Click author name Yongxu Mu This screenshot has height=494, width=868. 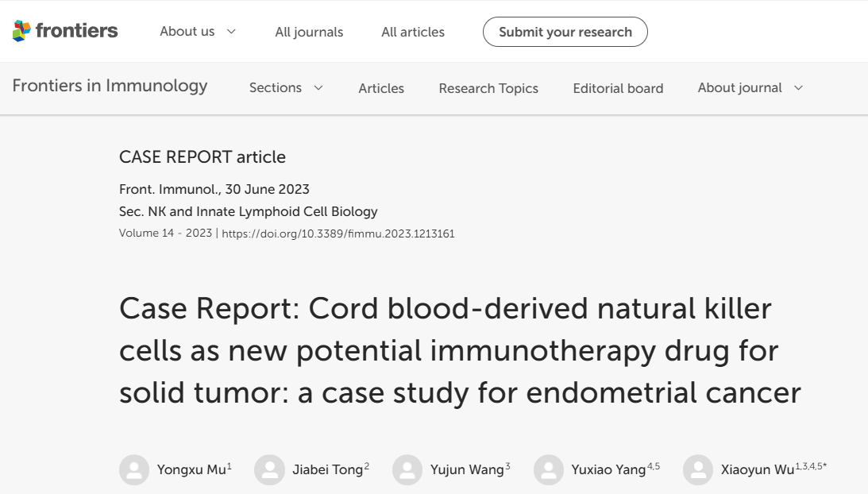[x=191, y=469]
